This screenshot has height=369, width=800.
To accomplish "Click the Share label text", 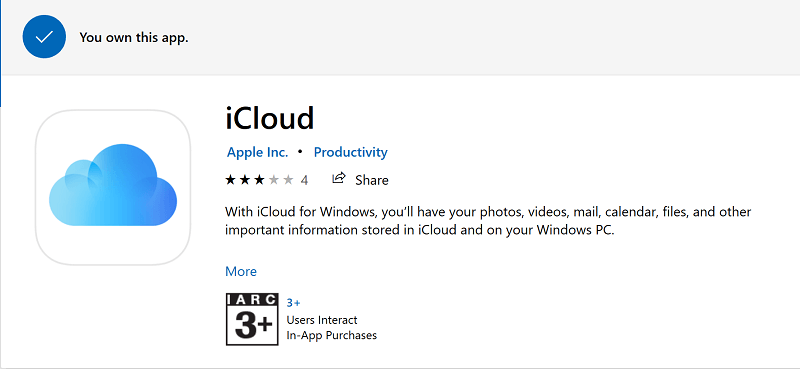I will pyautogui.click(x=372, y=180).
